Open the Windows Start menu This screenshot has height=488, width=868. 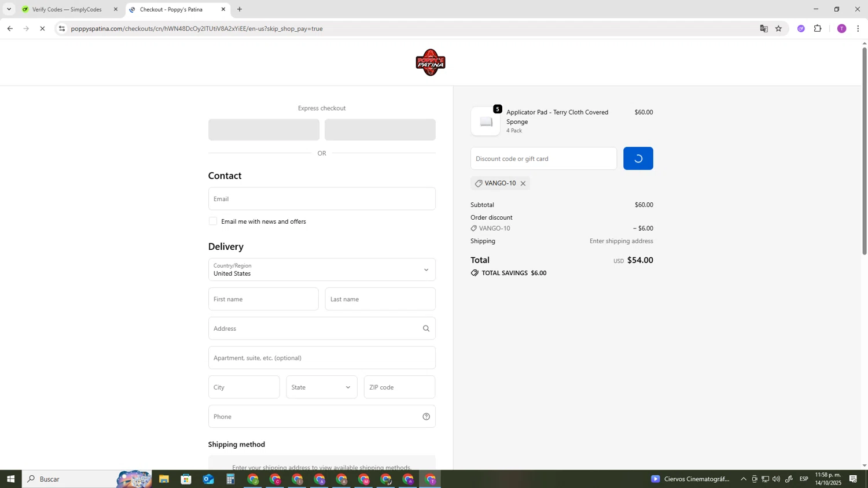[10, 479]
